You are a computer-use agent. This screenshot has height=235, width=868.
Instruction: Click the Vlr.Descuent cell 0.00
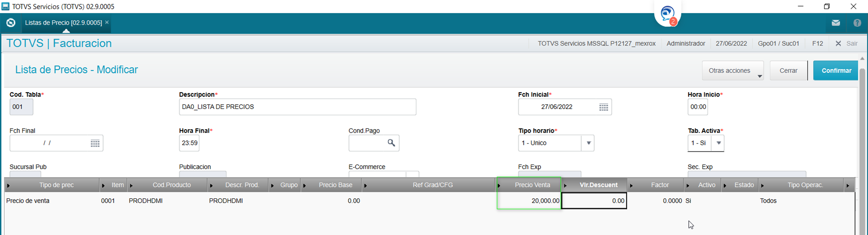click(x=594, y=201)
